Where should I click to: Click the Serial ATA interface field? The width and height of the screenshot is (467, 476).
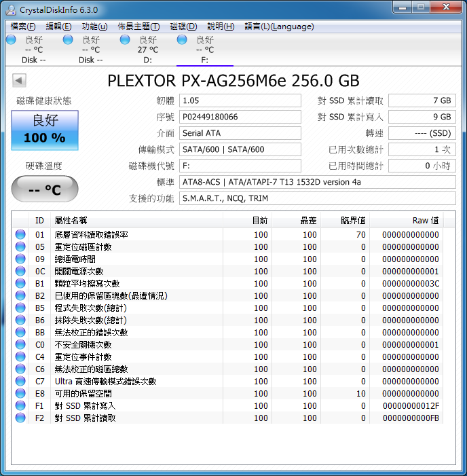point(240,133)
